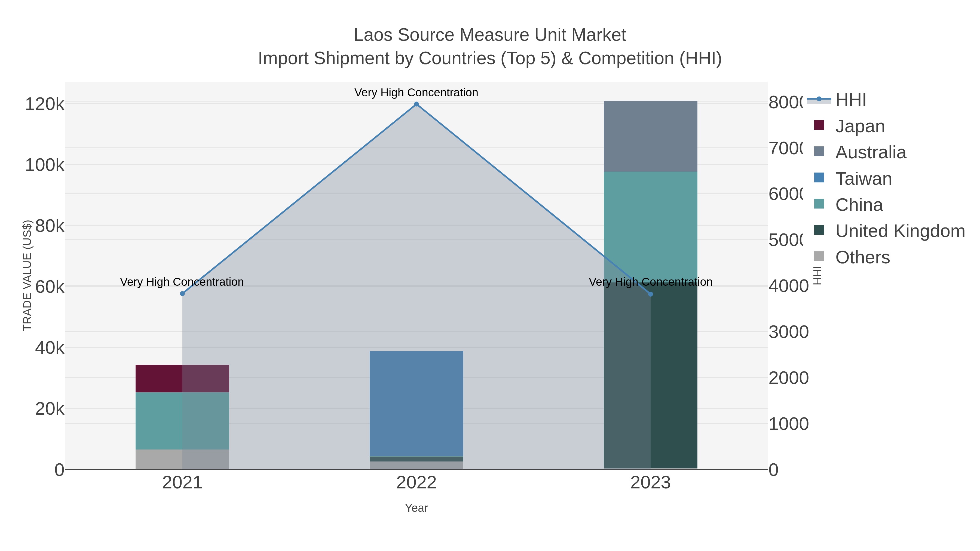This screenshot has width=980, height=551.
Task: Select the Others bar segment in 2021
Action: coord(182,459)
